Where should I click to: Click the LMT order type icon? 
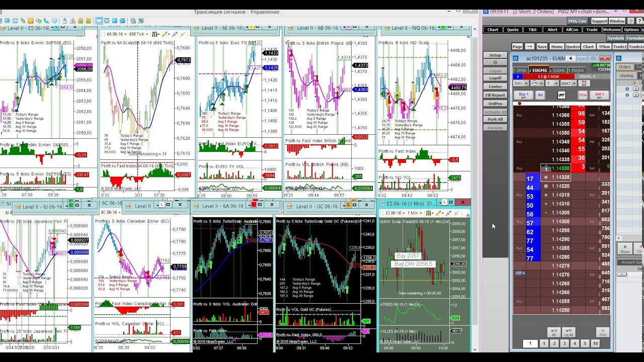click(561, 95)
